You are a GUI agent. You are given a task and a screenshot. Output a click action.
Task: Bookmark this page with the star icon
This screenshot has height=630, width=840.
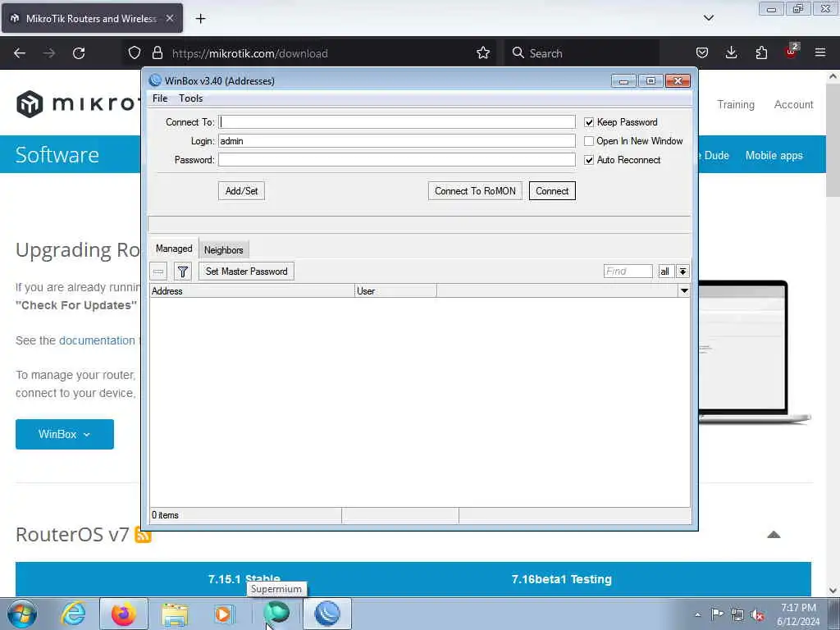point(483,53)
